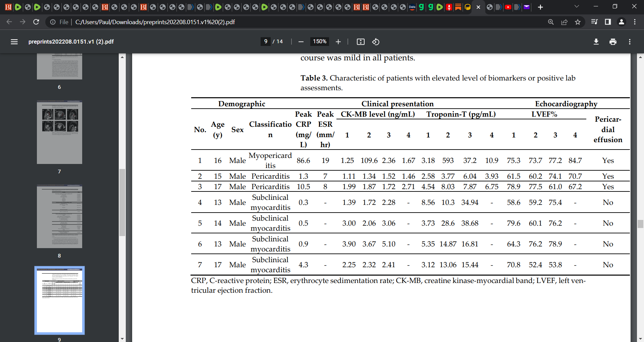The width and height of the screenshot is (644, 342).
Task: Click the LVEF value 84.7
Action: tap(575, 160)
